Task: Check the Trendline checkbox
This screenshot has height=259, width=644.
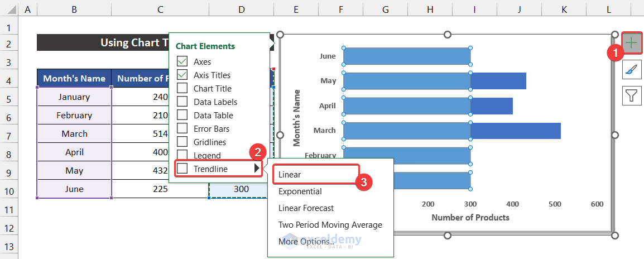Action: pos(182,169)
